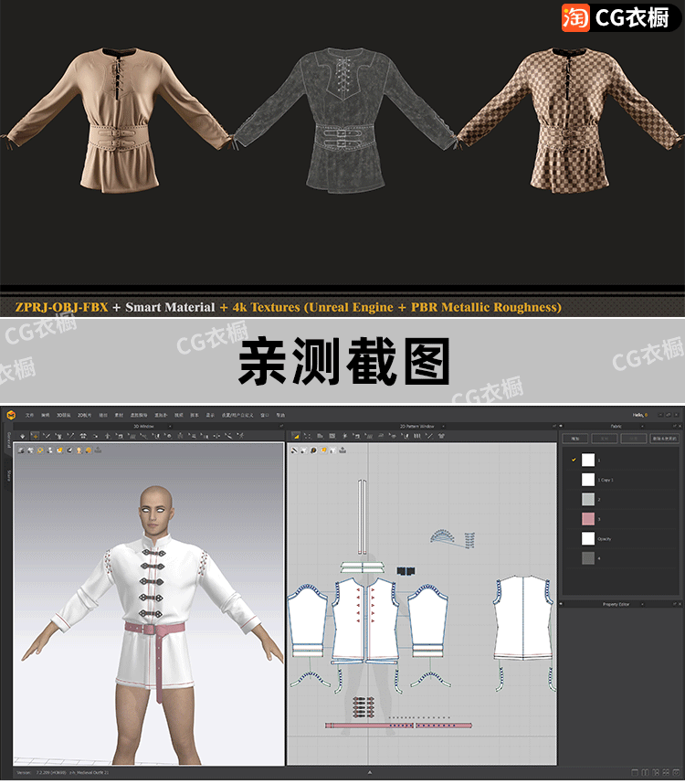Choose the highlighted Select/Move tool in 3D toolbar
The width and height of the screenshot is (685, 784).
(x=35, y=436)
